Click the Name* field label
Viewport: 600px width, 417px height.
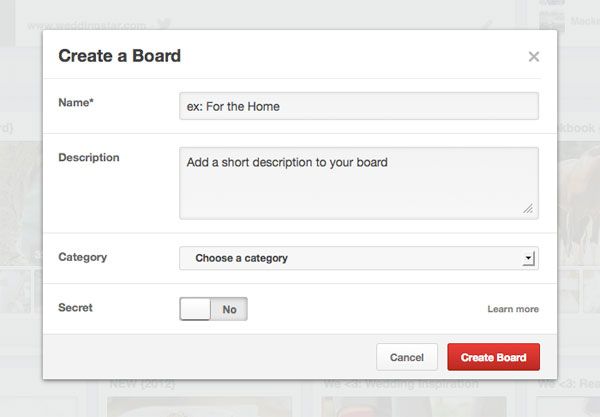76,103
